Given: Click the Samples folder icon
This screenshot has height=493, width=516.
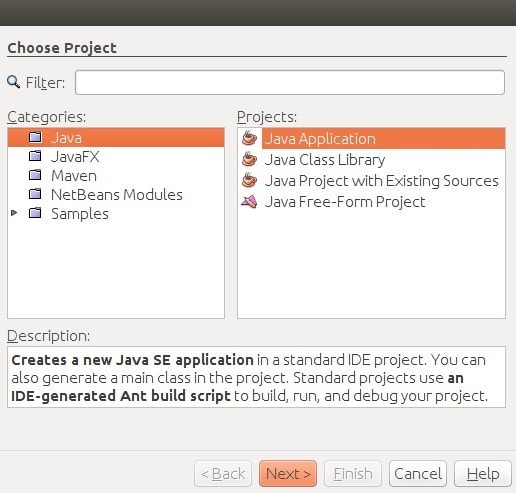Looking at the screenshot, I should (35, 213).
